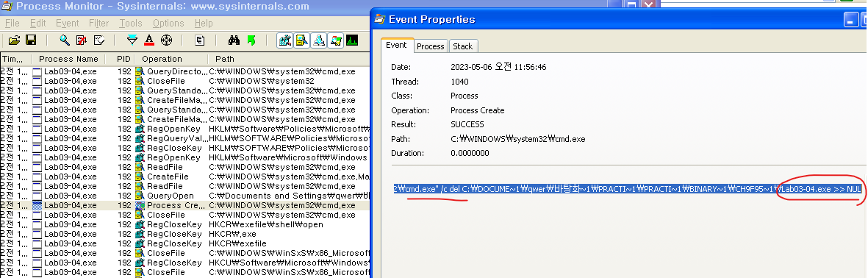Click the Duration value 0.0000000

[x=470, y=154]
